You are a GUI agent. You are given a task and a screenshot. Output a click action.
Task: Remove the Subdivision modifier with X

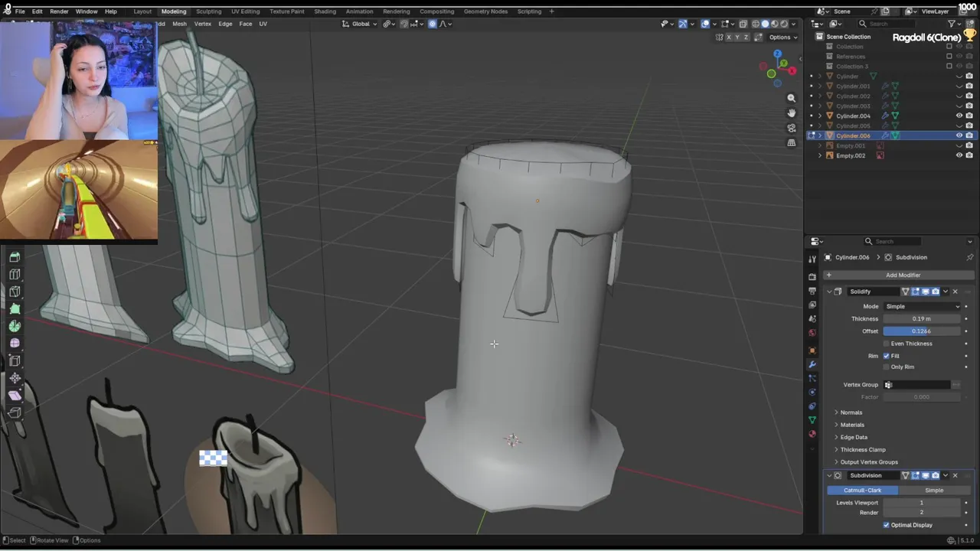pos(955,475)
